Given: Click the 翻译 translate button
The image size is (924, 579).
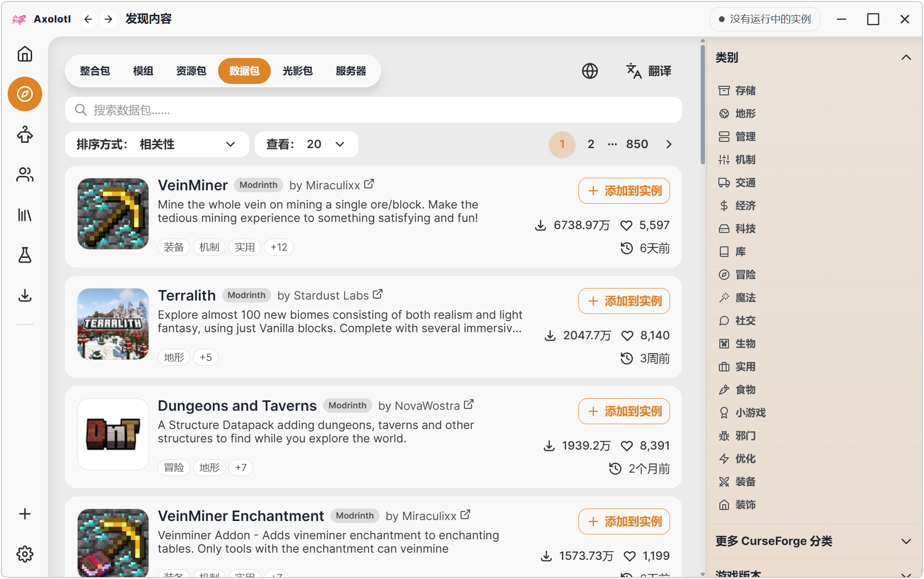Looking at the screenshot, I should coord(649,71).
